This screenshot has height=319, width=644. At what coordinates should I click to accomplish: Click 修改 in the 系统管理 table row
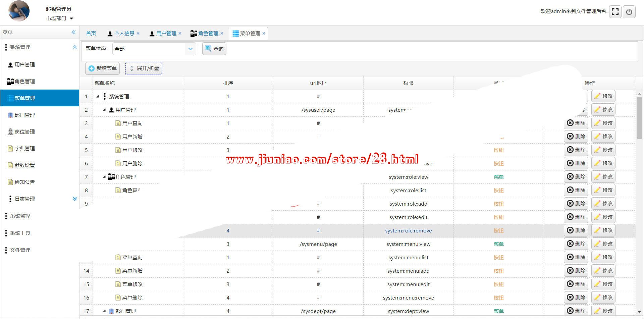(x=603, y=96)
